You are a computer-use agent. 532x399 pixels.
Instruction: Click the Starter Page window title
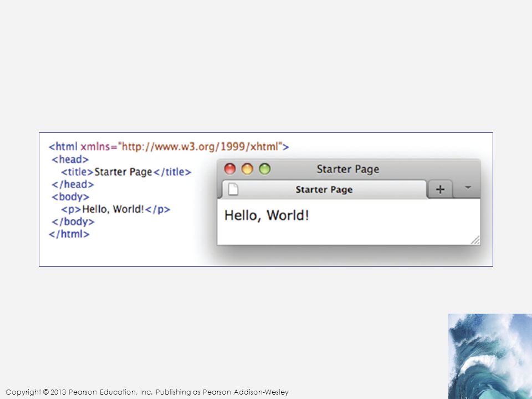[348, 169]
